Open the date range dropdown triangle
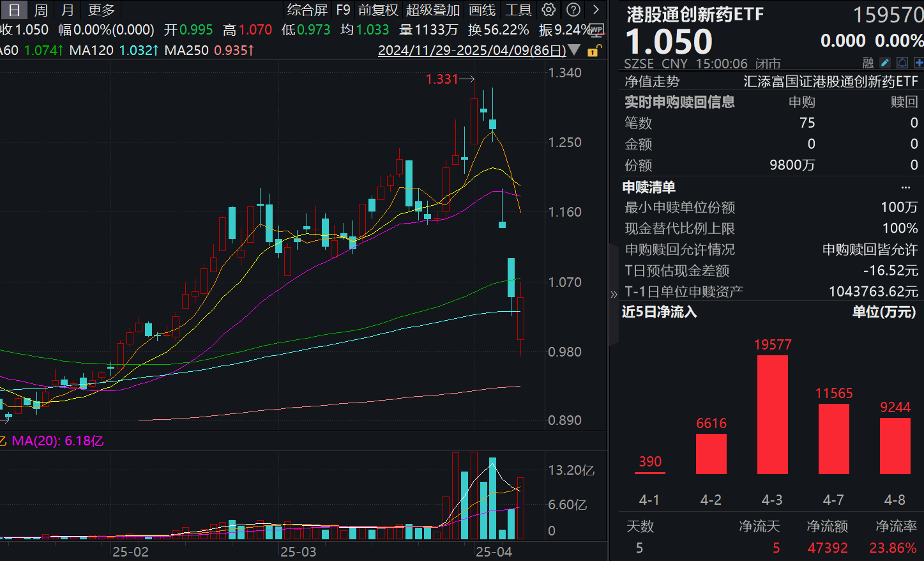The image size is (924, 561). point(573,50)
